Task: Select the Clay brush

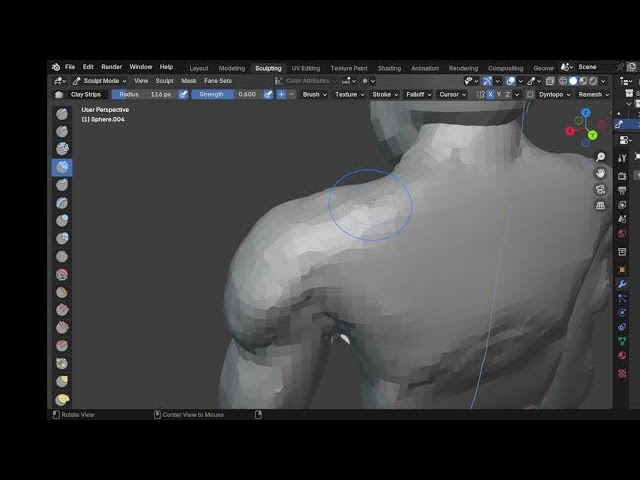Action: click(x=62, y=149)
